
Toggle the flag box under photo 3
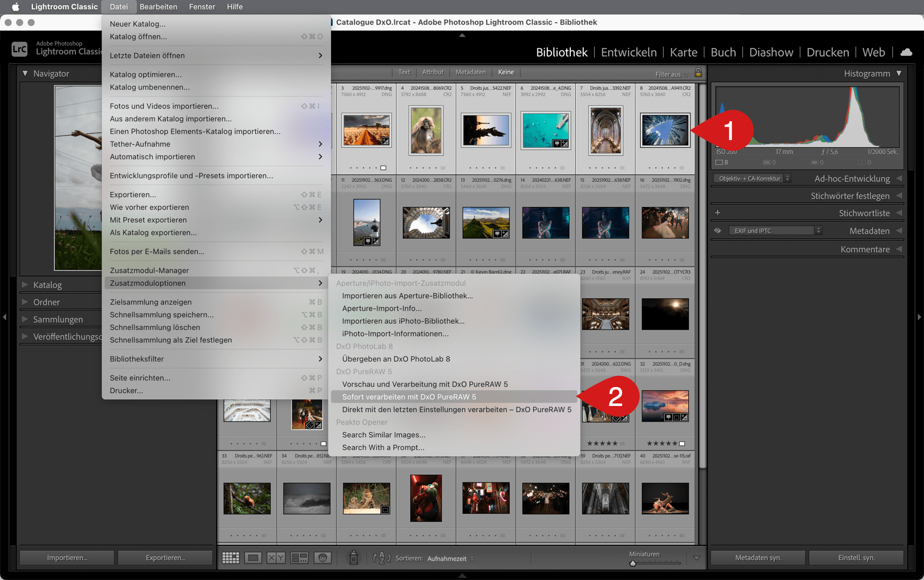click(383, 168)
